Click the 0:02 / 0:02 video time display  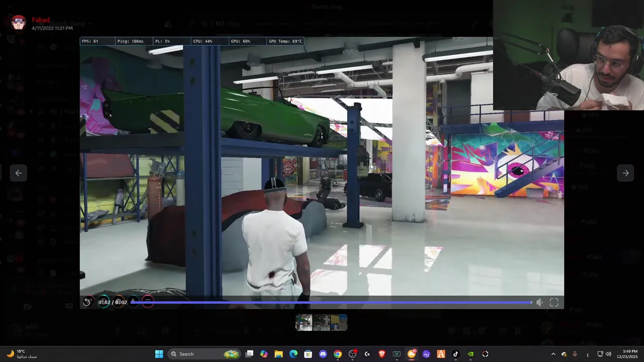click(x=113, y=302)
